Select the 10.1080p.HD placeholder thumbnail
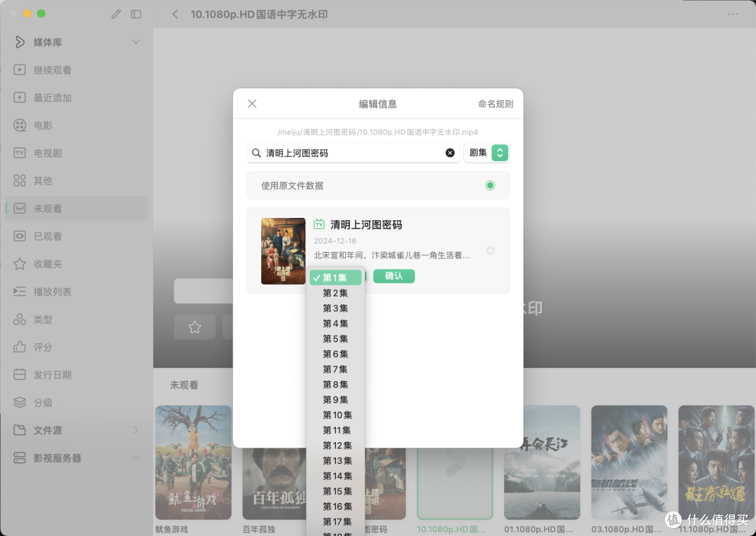 (455, 483)
